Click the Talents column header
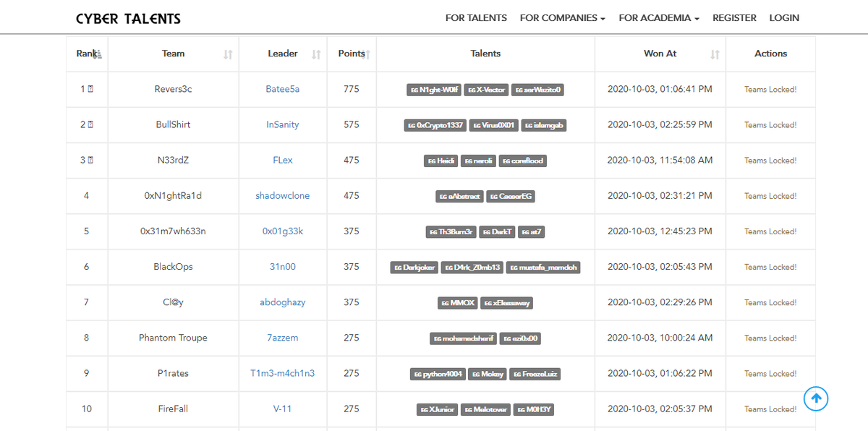The width and height of the screenshot is (868, 431). click(x=485, y=54)
